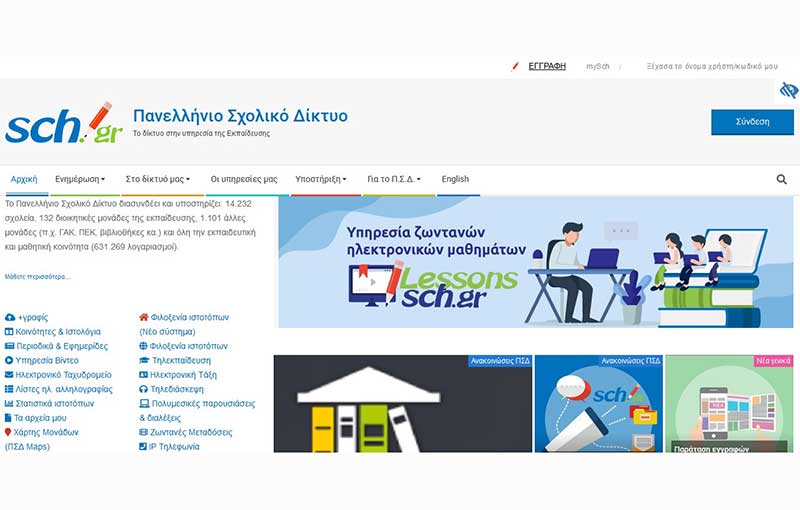Screen dimensions: 800x510
Task: Expand the Για το Π.Σ.Δ. dropdown
Action: pyautogui.click(x=394, y=179)
